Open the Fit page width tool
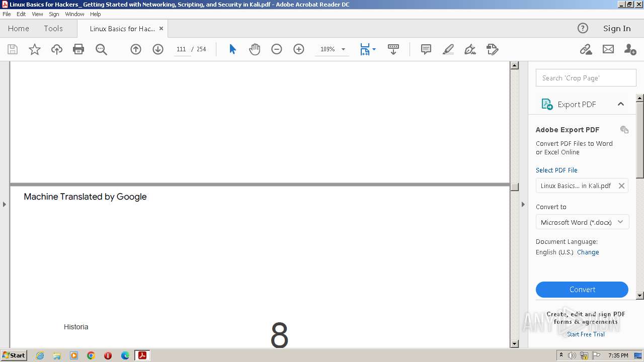This screenshot has height=362, width=644. pos(365,49)
